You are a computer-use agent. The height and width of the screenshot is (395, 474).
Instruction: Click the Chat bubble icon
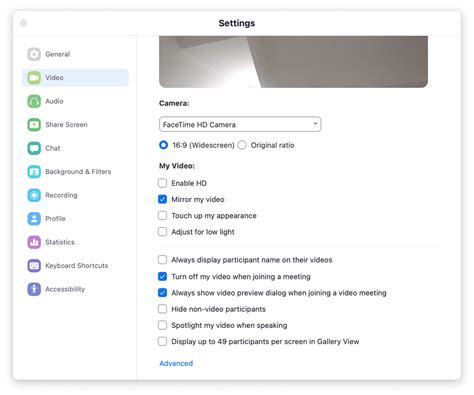pos(34,148)
